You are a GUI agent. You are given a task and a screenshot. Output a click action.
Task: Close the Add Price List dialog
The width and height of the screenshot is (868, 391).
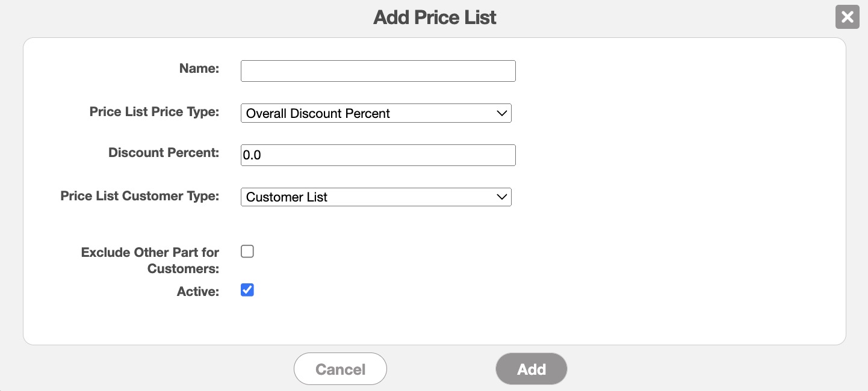click(847, 17)
